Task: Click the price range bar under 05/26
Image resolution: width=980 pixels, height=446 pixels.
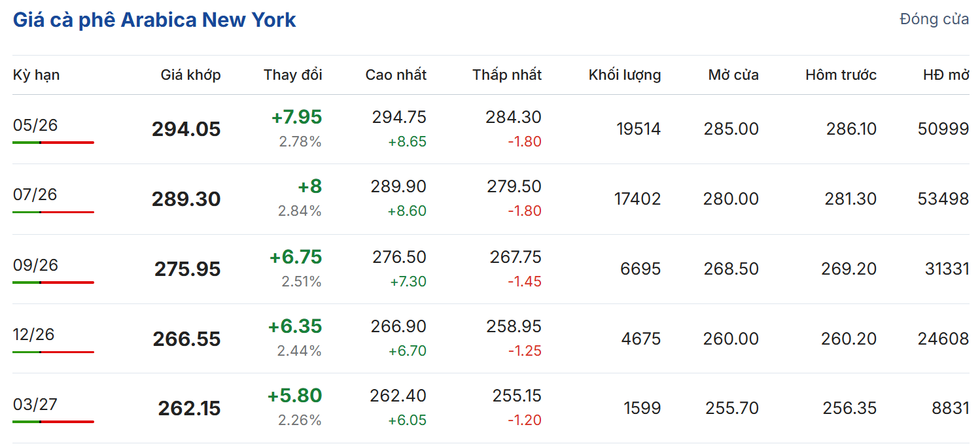Action: 53,143
